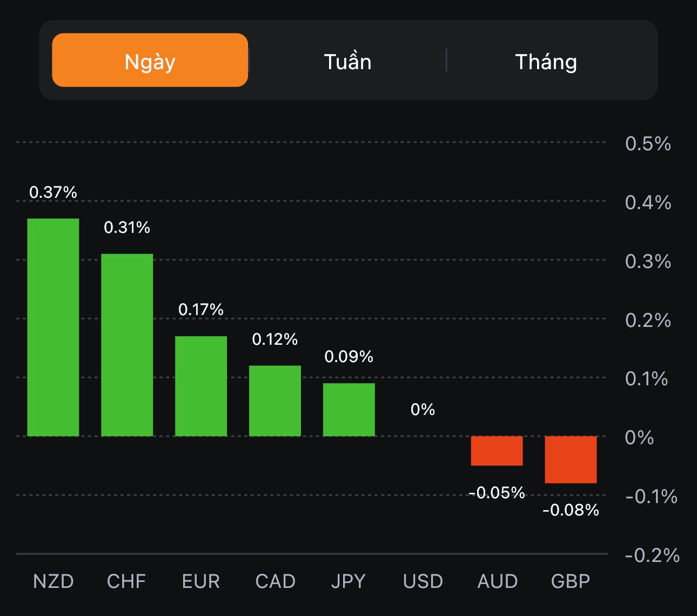Click the AUD currency label
Image resolution: width=697 pixels, height=616 pixels.
pos(498,581)
